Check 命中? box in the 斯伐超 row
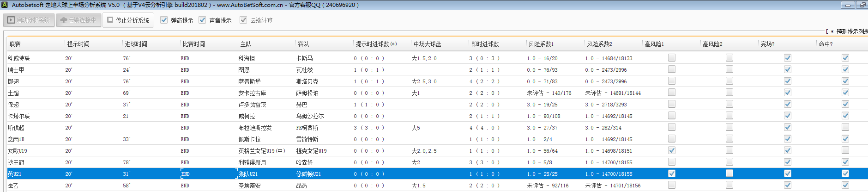This screenshot has width=868, height=192. click(845, 127)
